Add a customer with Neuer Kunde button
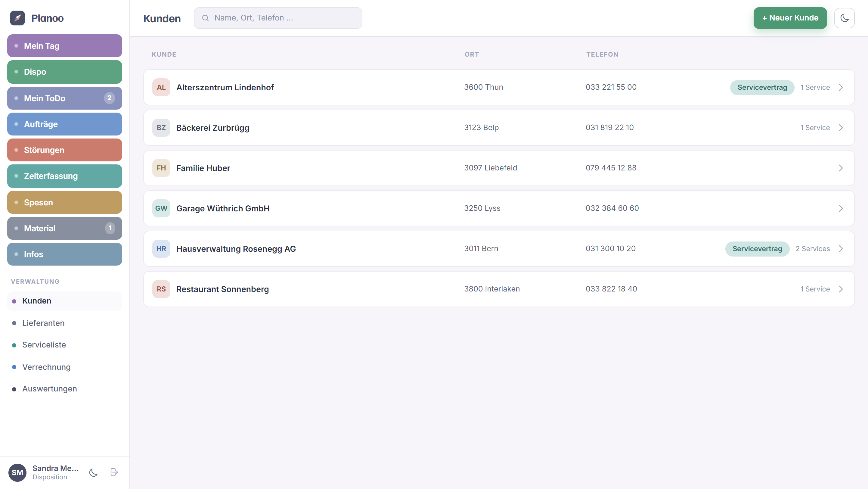The image size is (868, 489). (x=790, y=18)
